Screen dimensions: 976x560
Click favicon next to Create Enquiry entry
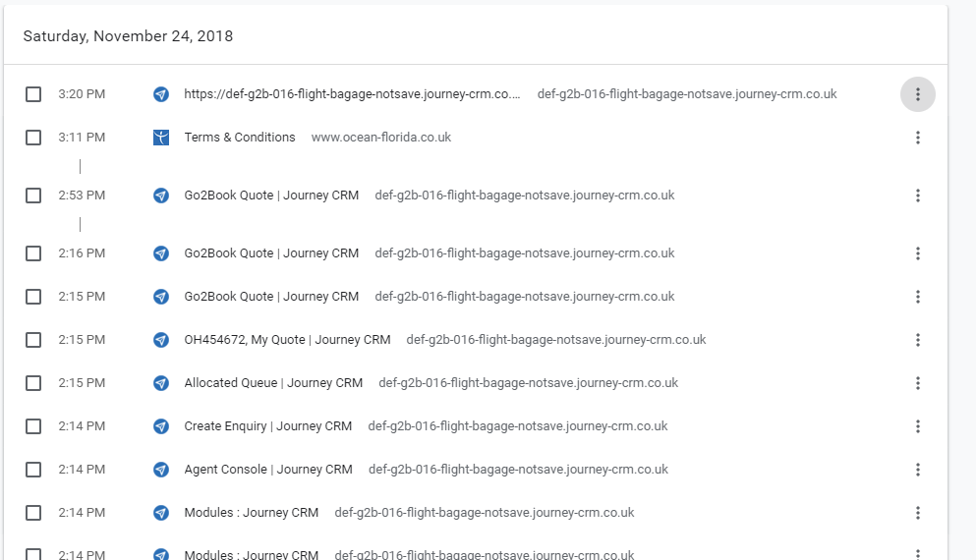[x=161, y=426]
